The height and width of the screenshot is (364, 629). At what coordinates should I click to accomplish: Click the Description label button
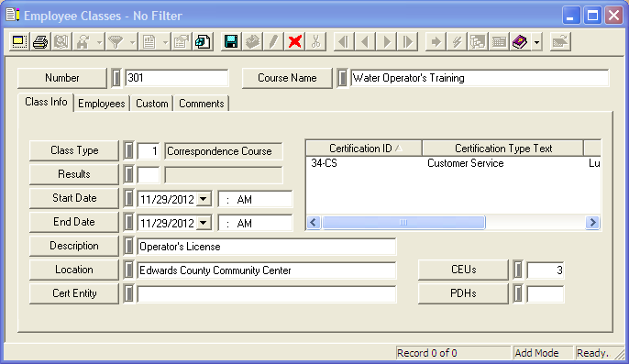pyautogui.click(x=74, y=246)
